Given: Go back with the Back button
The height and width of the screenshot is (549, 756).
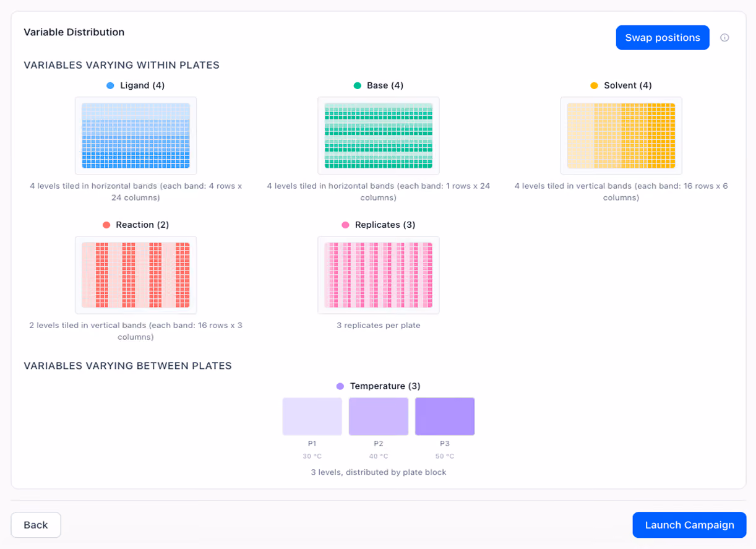Looking at the screenshot, I should pyautogui.click(x=36, y=525).
